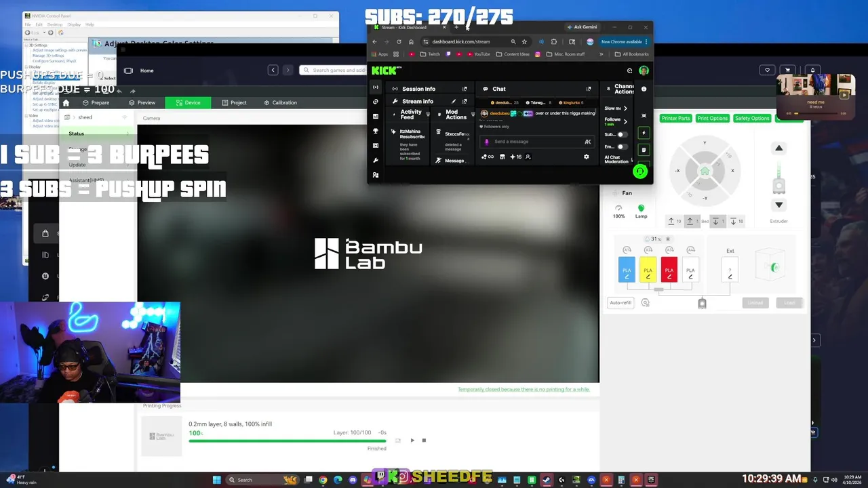The image size is (868, 488).
Task: Click the Auto-refill button
Action: click(620, 303)
